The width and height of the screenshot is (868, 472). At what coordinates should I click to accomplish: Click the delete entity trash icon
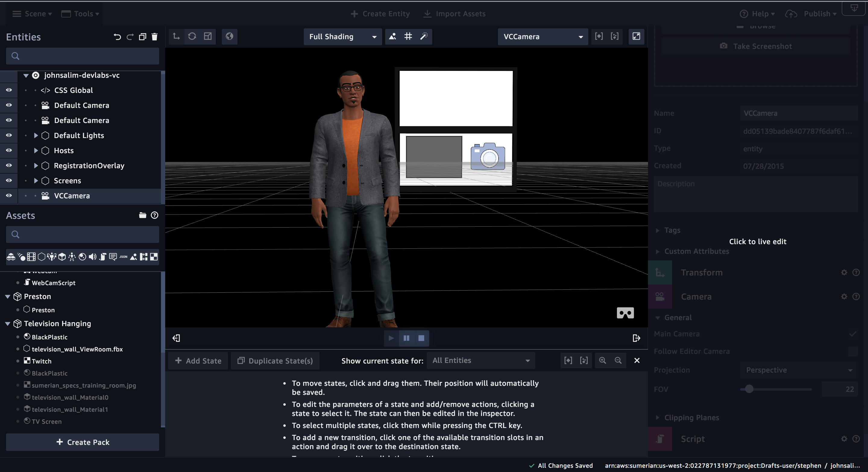[155, 37]
